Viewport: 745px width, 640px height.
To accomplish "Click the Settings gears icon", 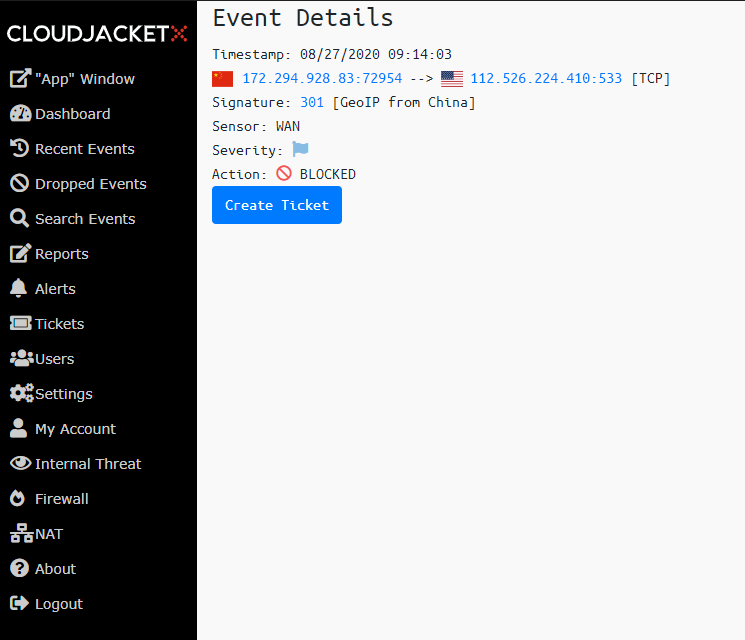I will [x=22, y=393].
